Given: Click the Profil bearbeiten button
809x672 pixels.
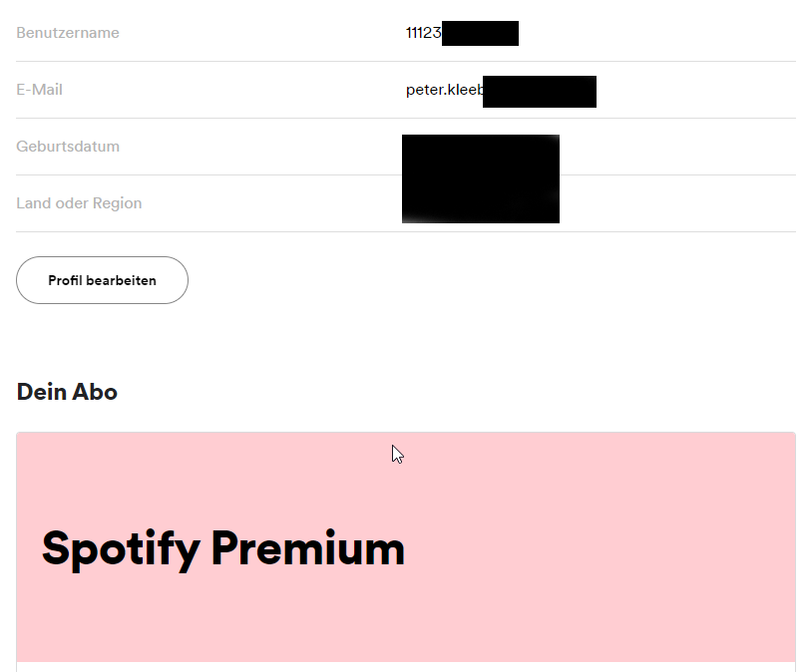Looking at the screenshot, I should [102, 280].
